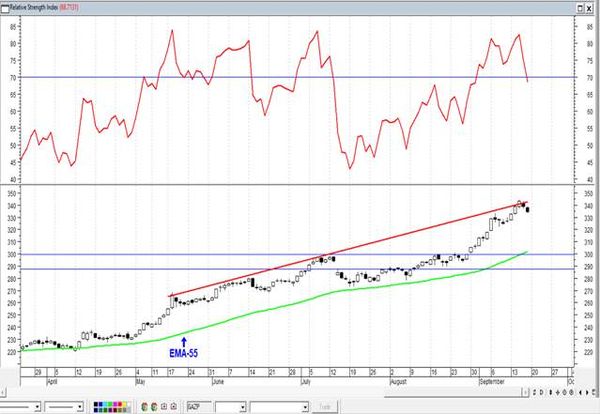Close the Relative Strength Index pane

(589, 8)
